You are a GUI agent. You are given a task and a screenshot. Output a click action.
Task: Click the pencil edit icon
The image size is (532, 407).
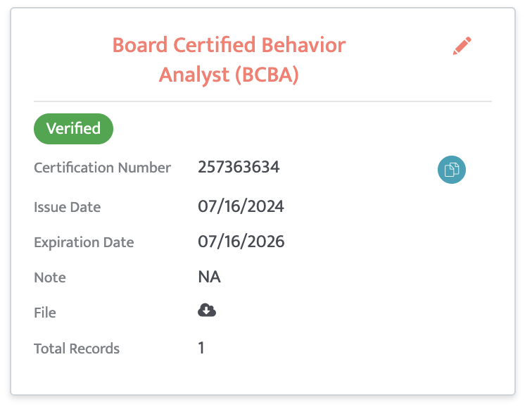pos(462,46)
